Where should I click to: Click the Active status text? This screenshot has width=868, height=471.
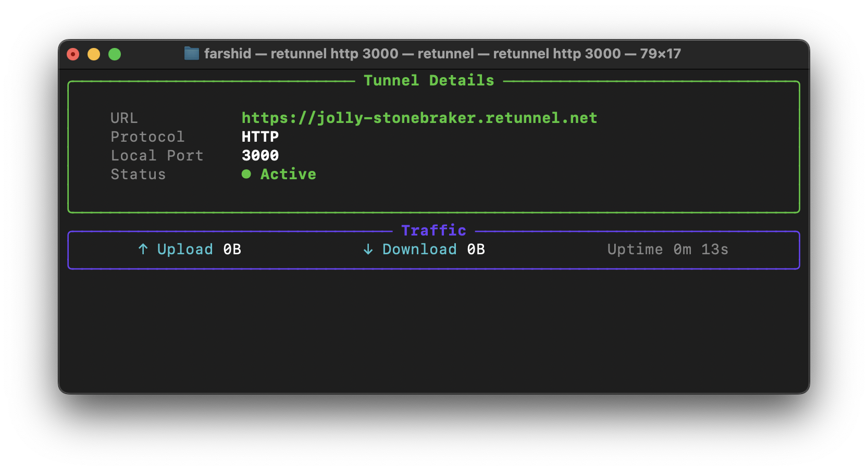(288, 174)
